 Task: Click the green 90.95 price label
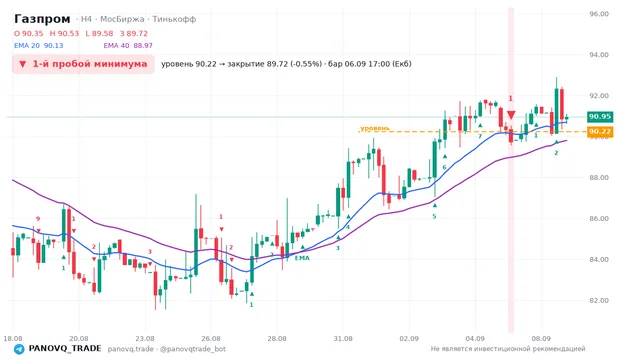click(600, 117)
